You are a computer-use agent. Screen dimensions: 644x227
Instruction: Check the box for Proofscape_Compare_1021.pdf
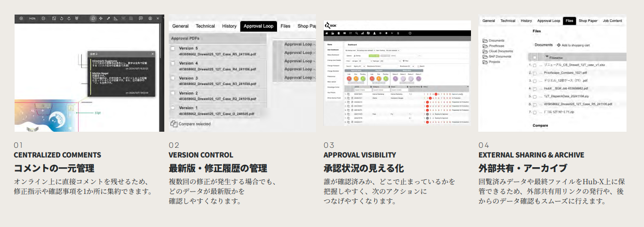click(x=535, y=73)
